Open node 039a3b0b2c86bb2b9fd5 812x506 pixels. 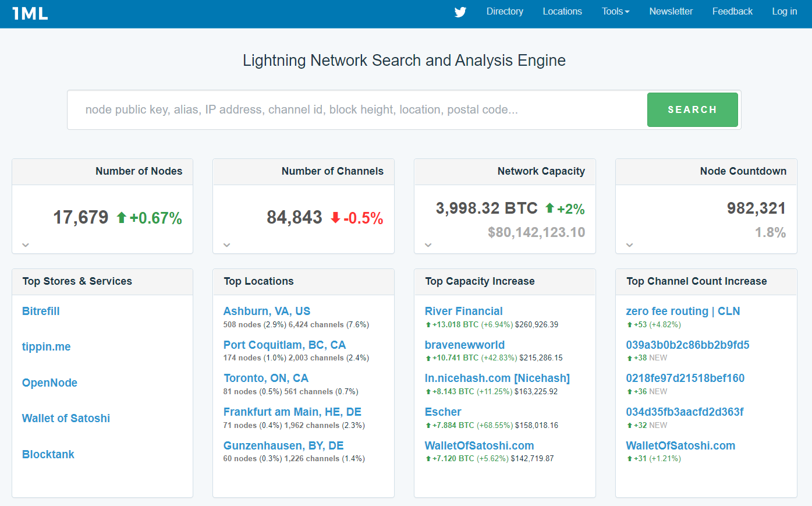coord(687,345)
